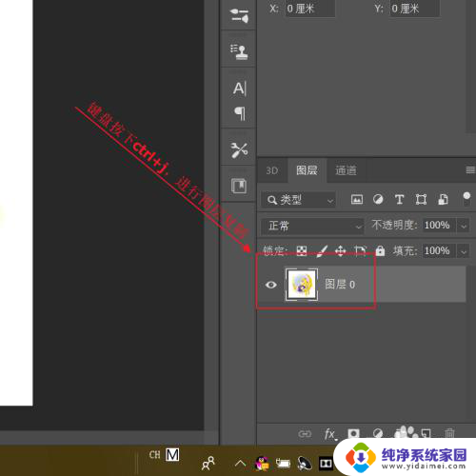Switch to the 通道 tab

(346, 170)
